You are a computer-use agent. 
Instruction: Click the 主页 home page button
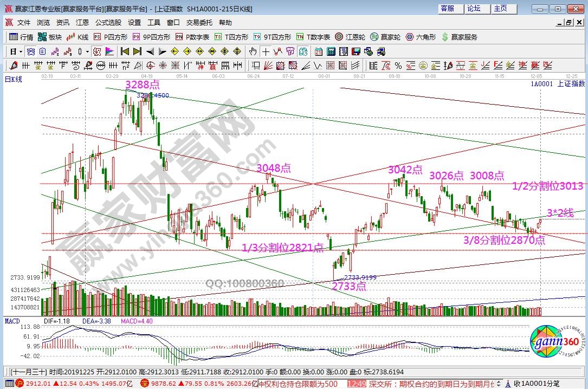[x=500, y=9]
